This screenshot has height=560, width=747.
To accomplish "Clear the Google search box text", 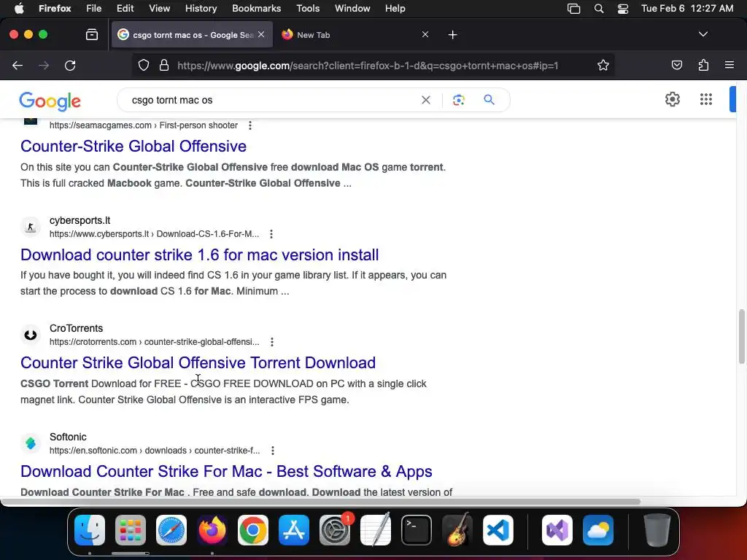I will pyautogui.click(x=426, y=100).
